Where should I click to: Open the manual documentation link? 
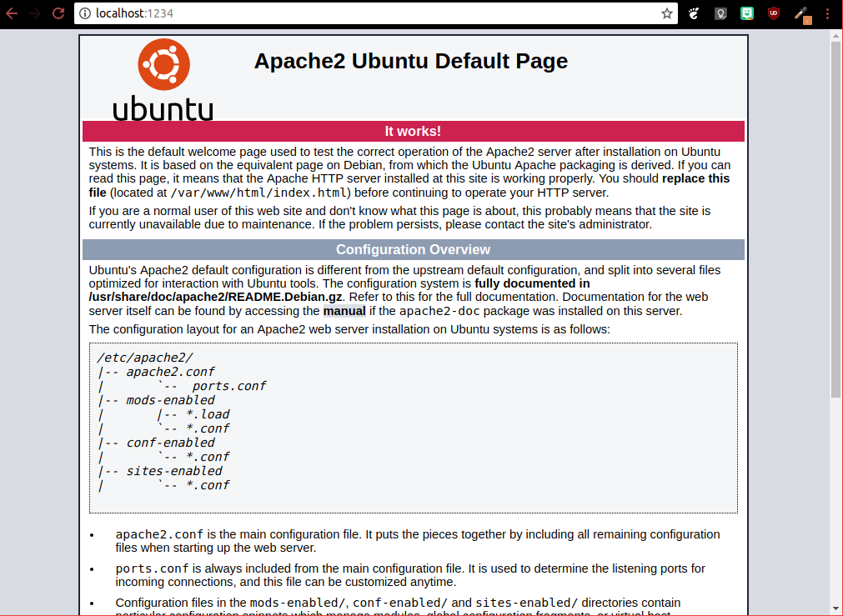point(344,311)
